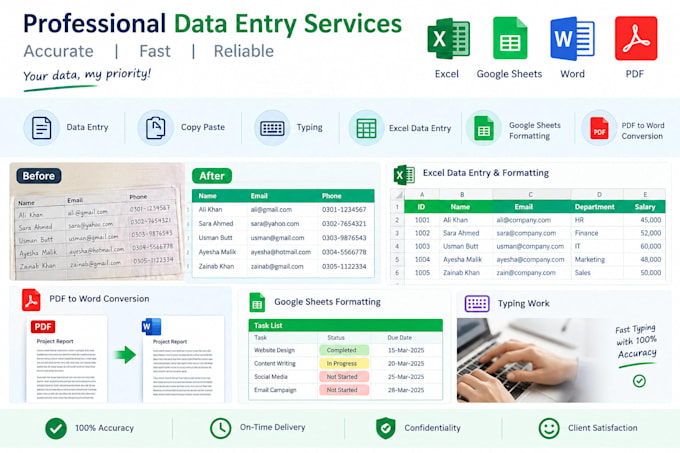Click the Word badge on converted Project Report
The image size is (680, 453).
pos(151,326)
